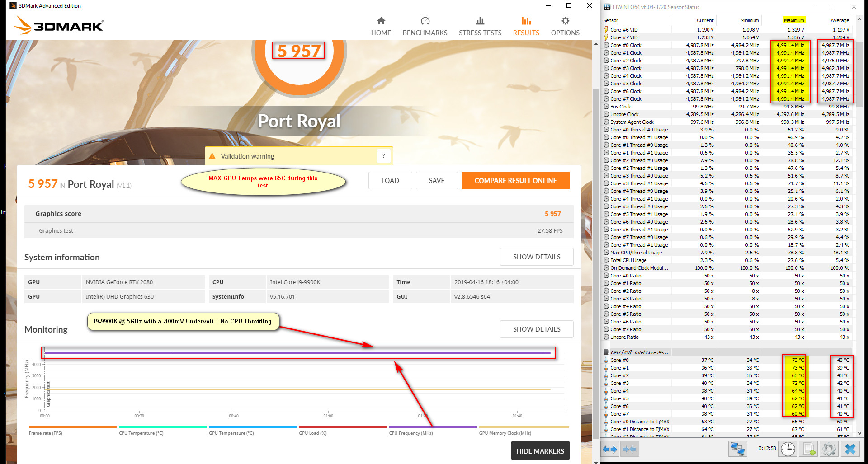Select the RESULTS tab
The width and height of the screenshot is (868, 464).
tap(526, 27)
